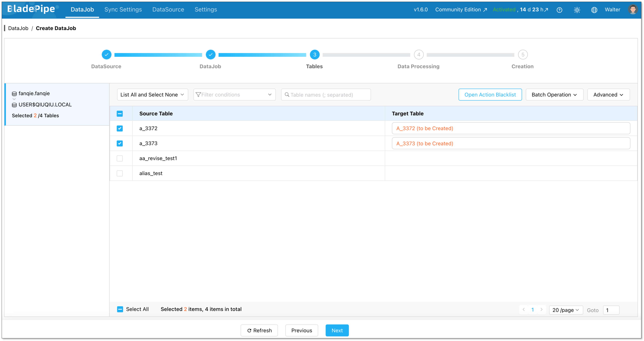
Task: Click the filter funnel icon
Action: (x=198, y=95)
